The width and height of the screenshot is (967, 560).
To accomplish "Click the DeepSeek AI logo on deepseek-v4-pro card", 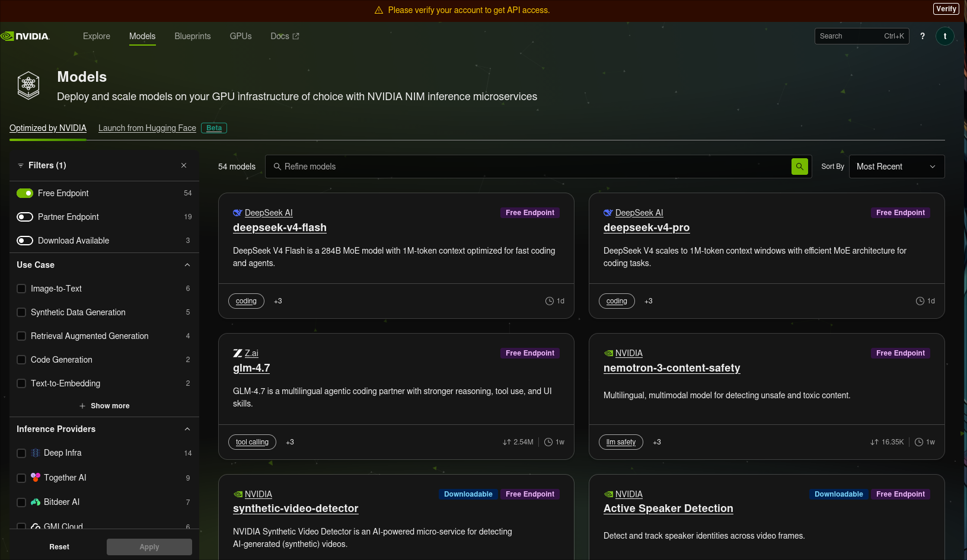I will pyautogui.click(x=608, y=213).
